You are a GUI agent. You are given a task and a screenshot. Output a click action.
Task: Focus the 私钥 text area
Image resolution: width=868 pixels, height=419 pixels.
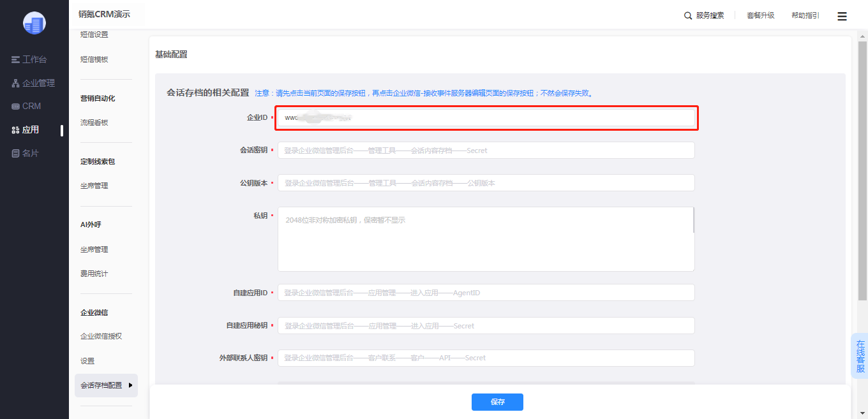pos(486,239)
